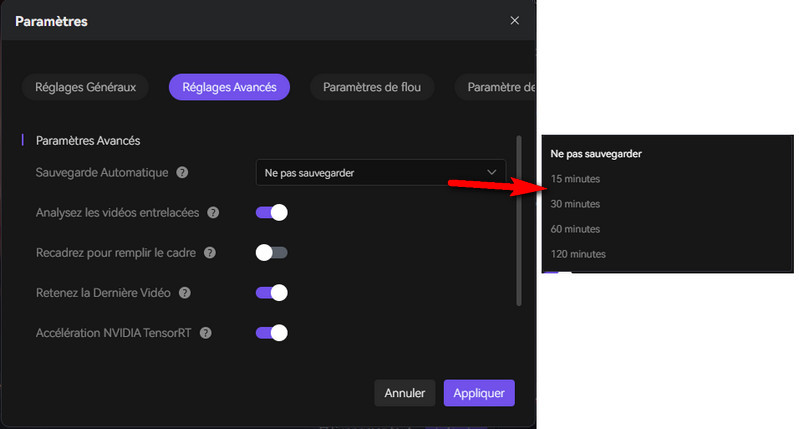Click the Retenez la Dernière Vidéo label
The image size is (799, 429).
[x=103, y=293]
